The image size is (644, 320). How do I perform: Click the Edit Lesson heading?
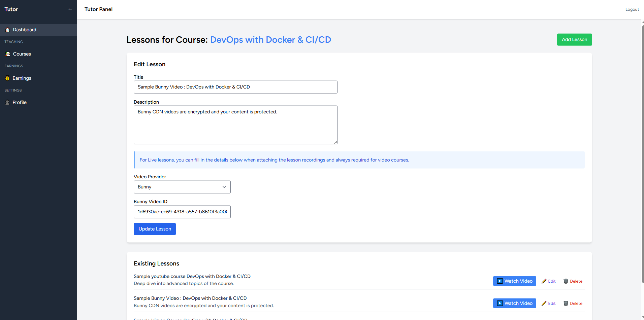pyautogui.click(x=150, y=64)
